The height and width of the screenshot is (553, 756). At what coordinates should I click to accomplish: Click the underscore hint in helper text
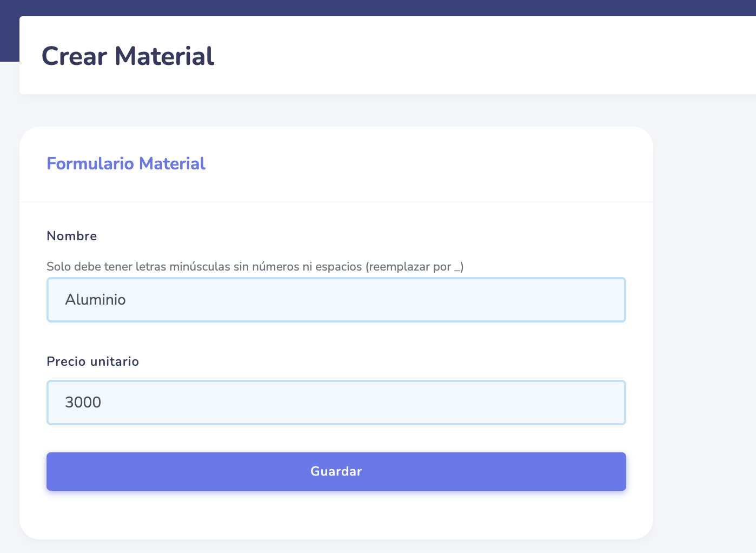tap(458, 268)
